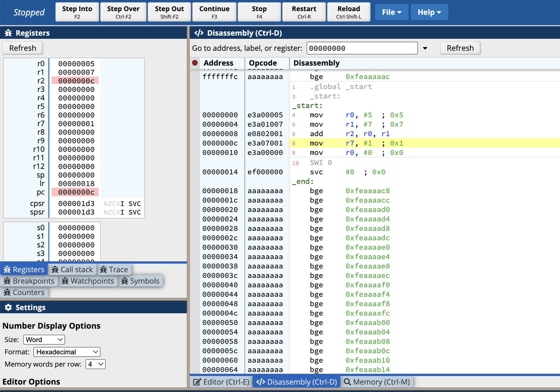Click the Continue button
Viewport: 560px width, 392px height.
tap(214, 12)
